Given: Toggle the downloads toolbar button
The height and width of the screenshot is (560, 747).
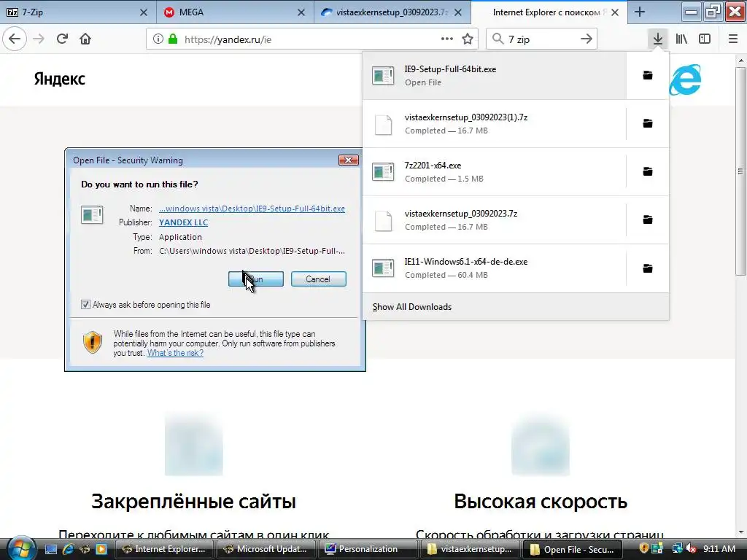Looking at the screenshot, I should (x=658, y=39).
